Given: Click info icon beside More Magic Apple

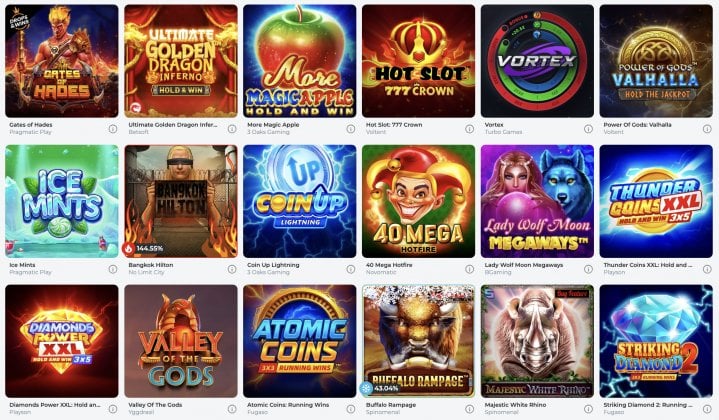Looking at the screenshot, I should coord(351,129).
